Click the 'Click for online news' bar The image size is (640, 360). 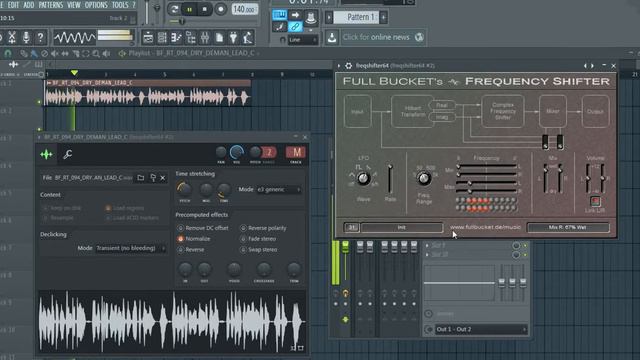click(x=383, y=37)
